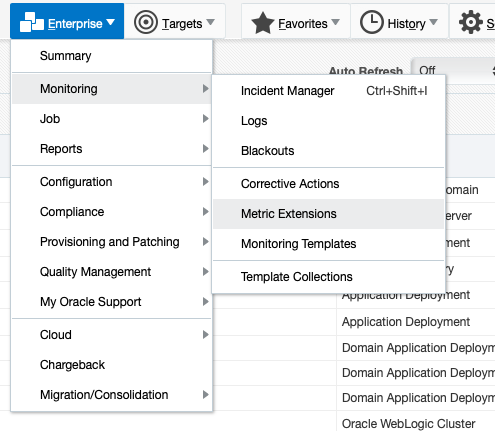
Task: Open Template Collections from the submenu
Action: [x=328, y=277]
